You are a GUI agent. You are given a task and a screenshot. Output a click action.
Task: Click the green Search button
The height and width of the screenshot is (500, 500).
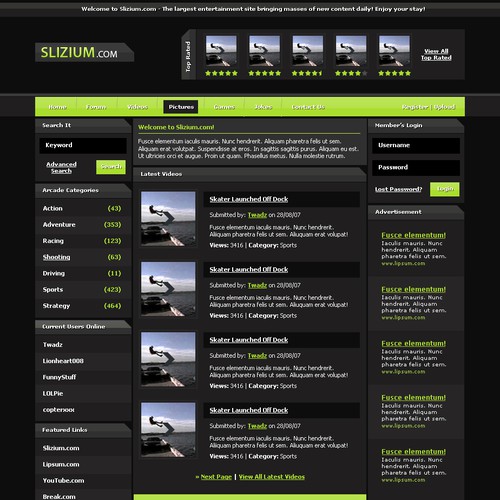[111, 167]
